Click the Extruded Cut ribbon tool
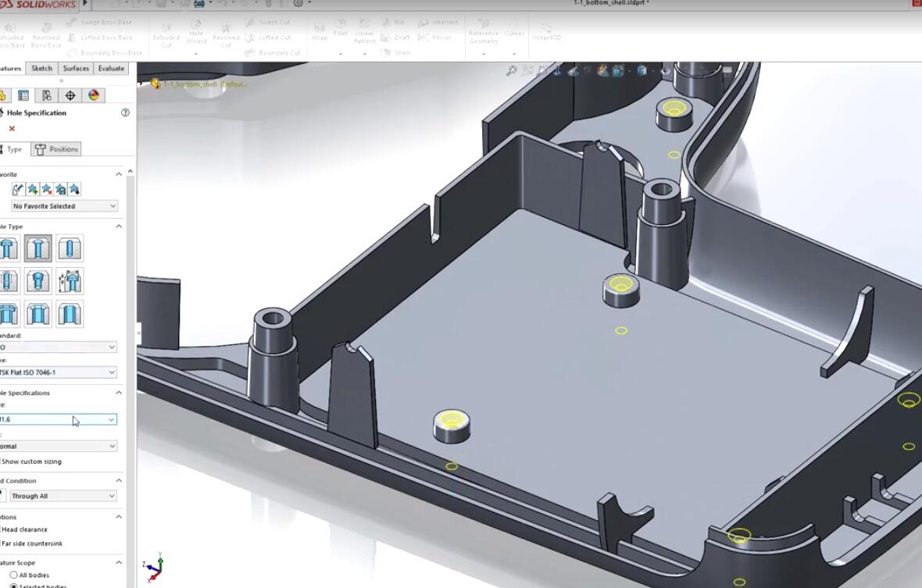This screenshot has height=588, width=922. [x=166, y=35]
